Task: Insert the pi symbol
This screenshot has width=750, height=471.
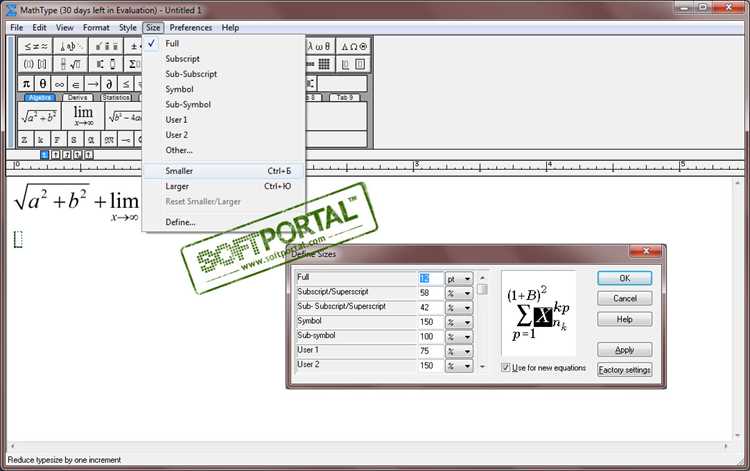Action: (x=26, y=84)
